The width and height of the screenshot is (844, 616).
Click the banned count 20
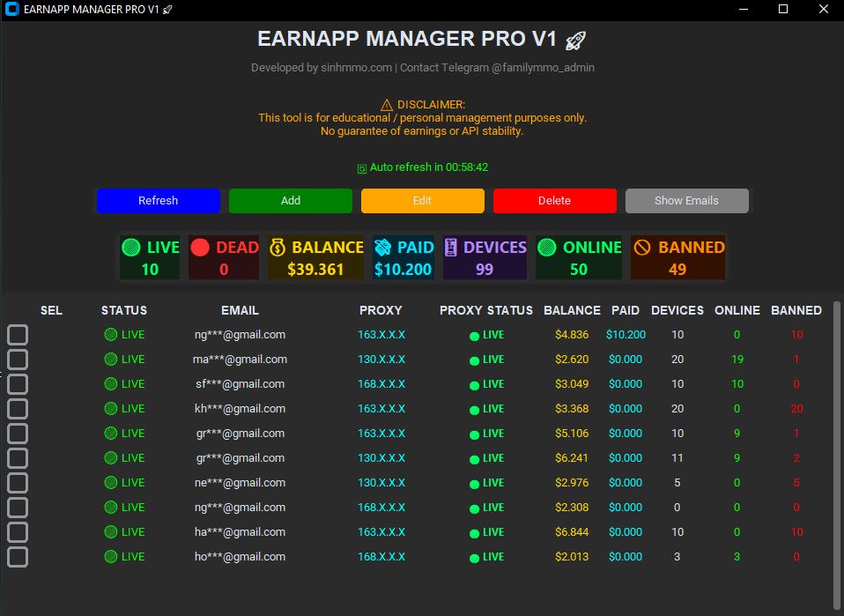pos(796,409)
